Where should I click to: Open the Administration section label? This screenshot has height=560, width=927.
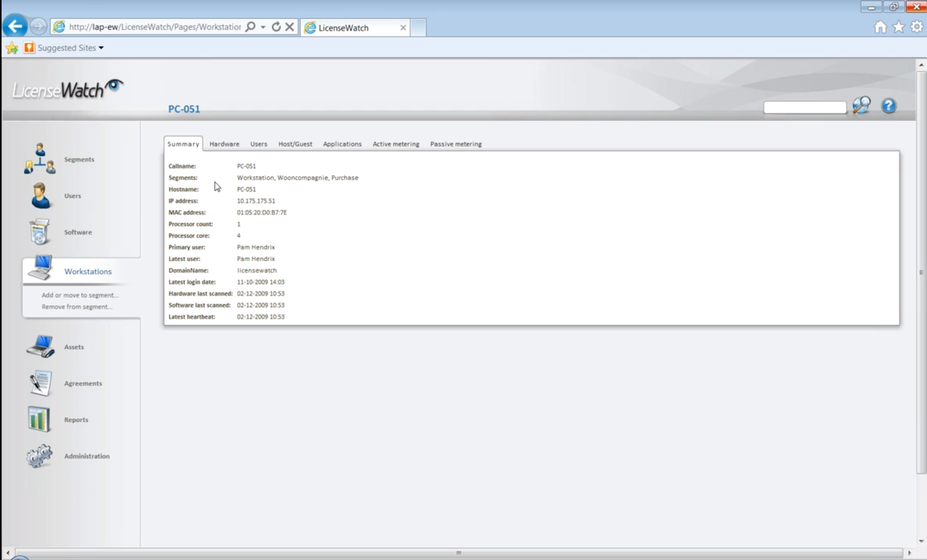[87, 456]
